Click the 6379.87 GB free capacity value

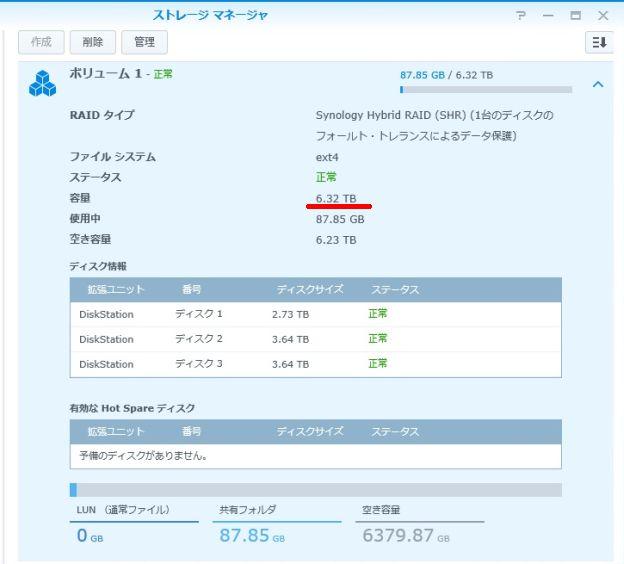406,536
